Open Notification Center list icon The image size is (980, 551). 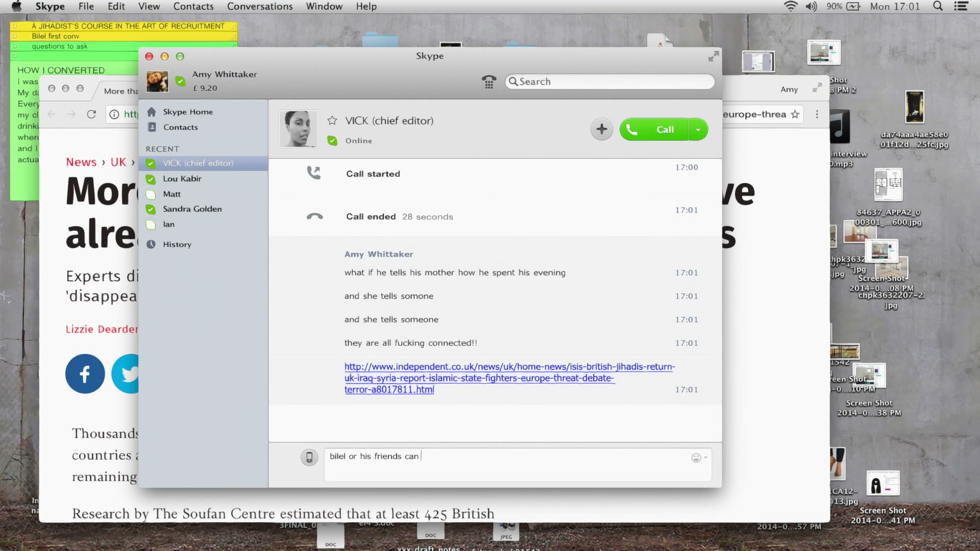961,6
